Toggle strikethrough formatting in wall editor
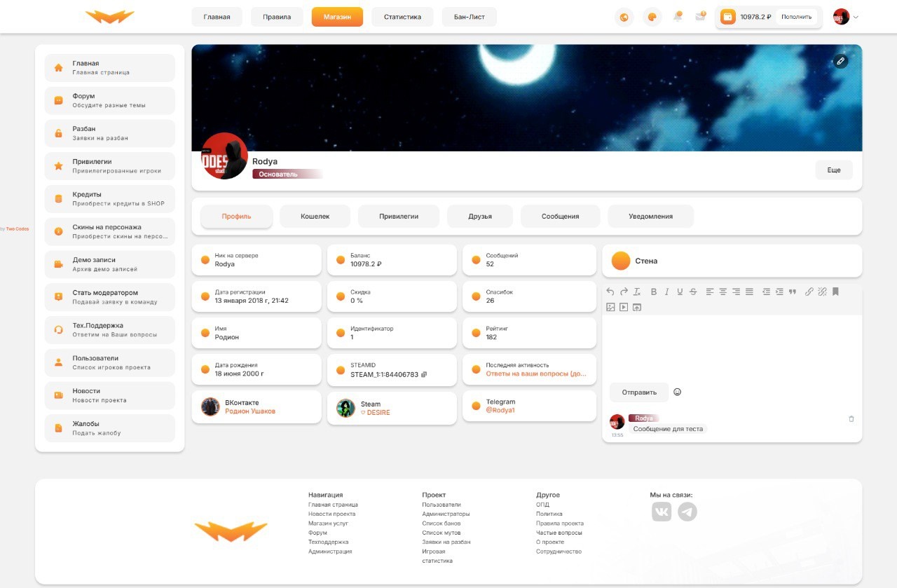 click(x=693, y=292)
